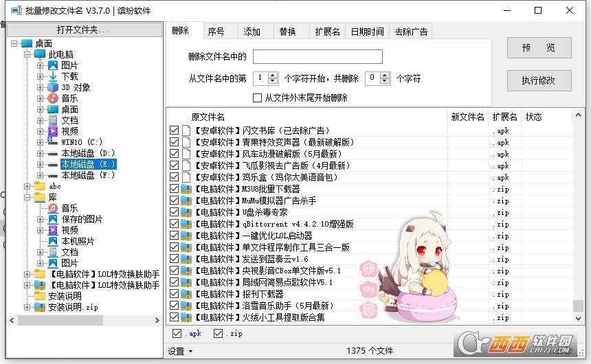Collapse the 此电脑 tree node
Image resolution: width=591 pixels, height=364 pixels.
coord(27,54)
